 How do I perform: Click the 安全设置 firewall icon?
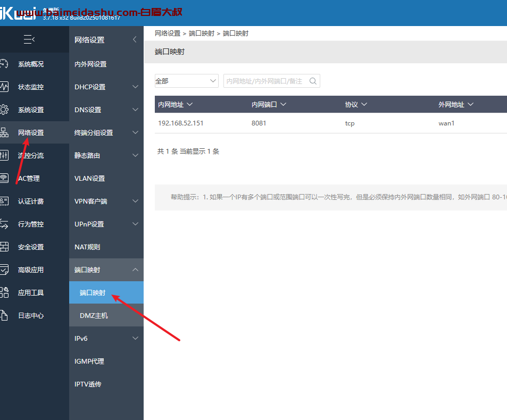tap(4, 247)
